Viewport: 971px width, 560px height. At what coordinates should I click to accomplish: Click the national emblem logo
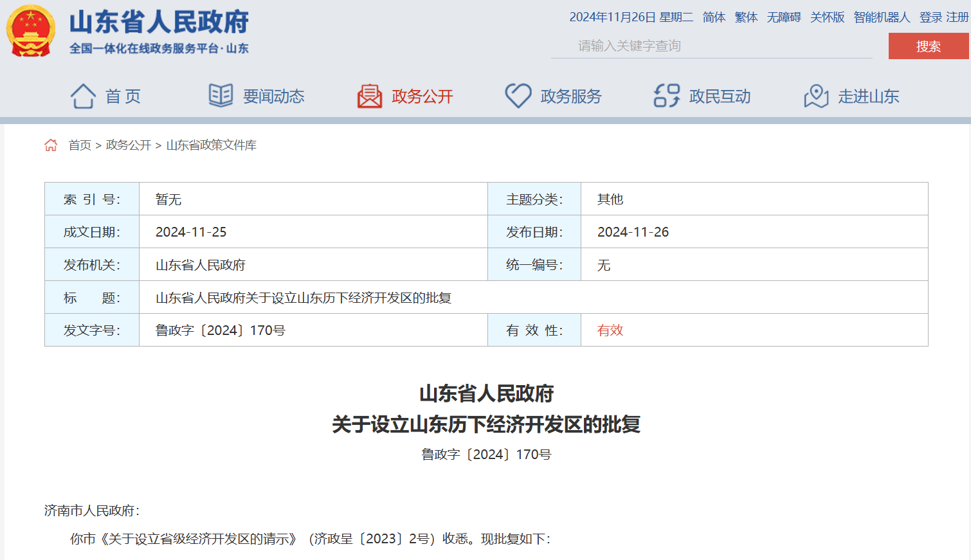click(x=30, y=31)
